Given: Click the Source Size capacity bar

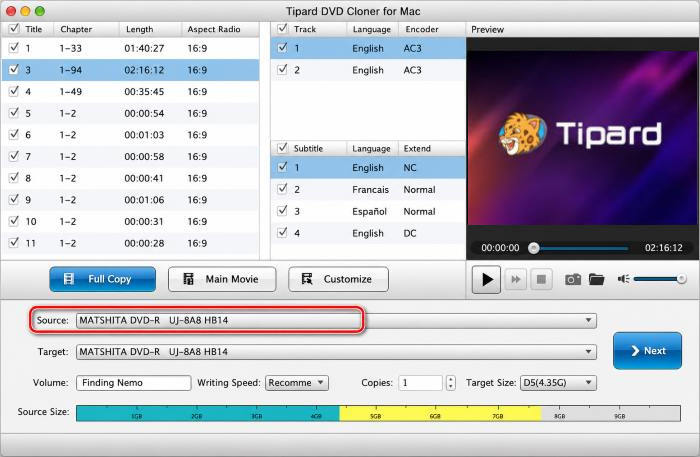Looking at the screenshot, I should 378,413.
